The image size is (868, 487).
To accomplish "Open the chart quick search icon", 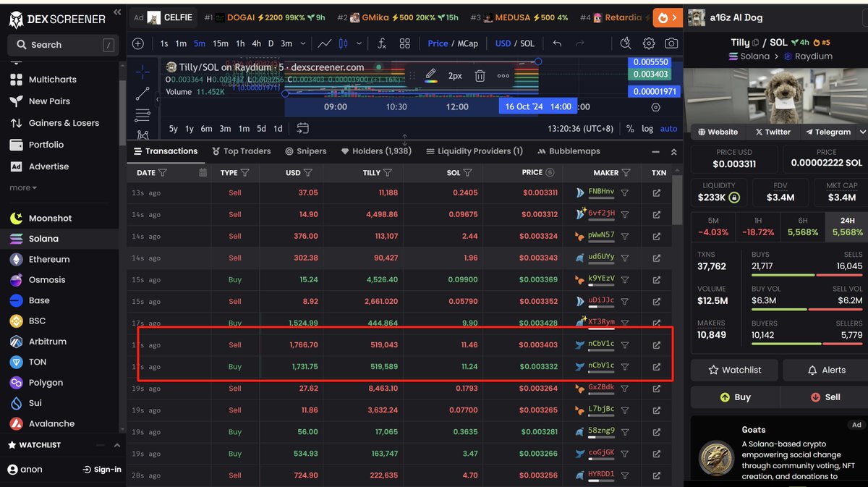I will (x=626, y=43).
